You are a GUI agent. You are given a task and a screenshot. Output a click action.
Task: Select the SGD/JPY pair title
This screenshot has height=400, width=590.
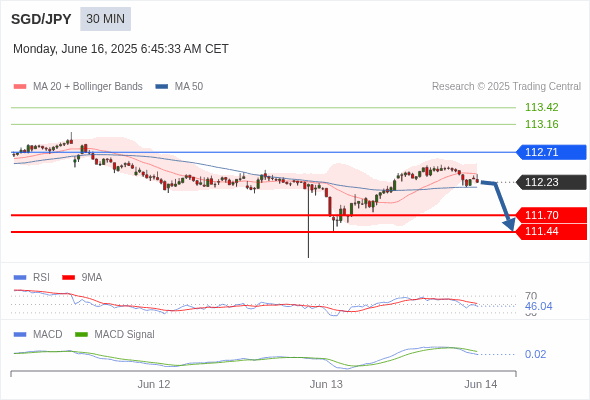(41, 19)
